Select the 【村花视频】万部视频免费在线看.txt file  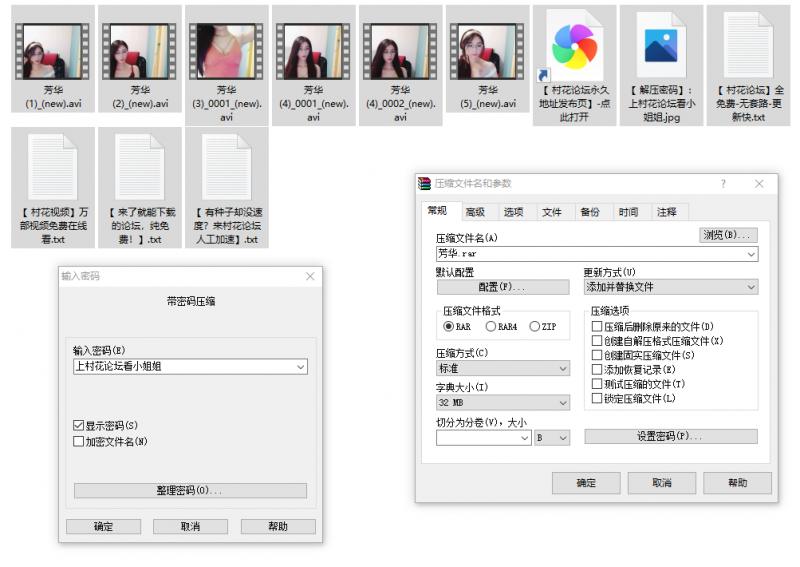[53, 170]
